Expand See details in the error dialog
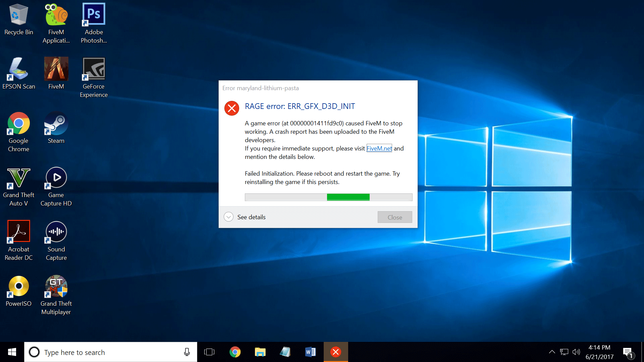 (245, 217)
